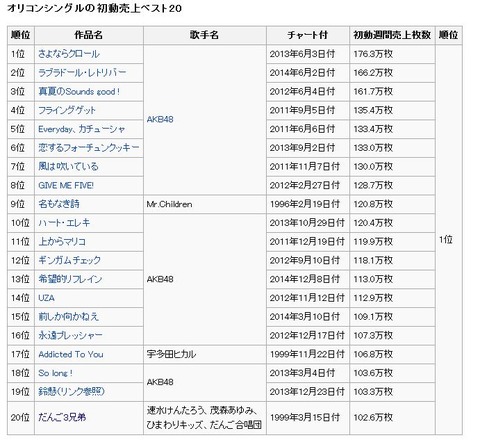Click the オリコンシングルの初動売上ベスト20 heading
The image size is (480, 440).
coord(94,8)
